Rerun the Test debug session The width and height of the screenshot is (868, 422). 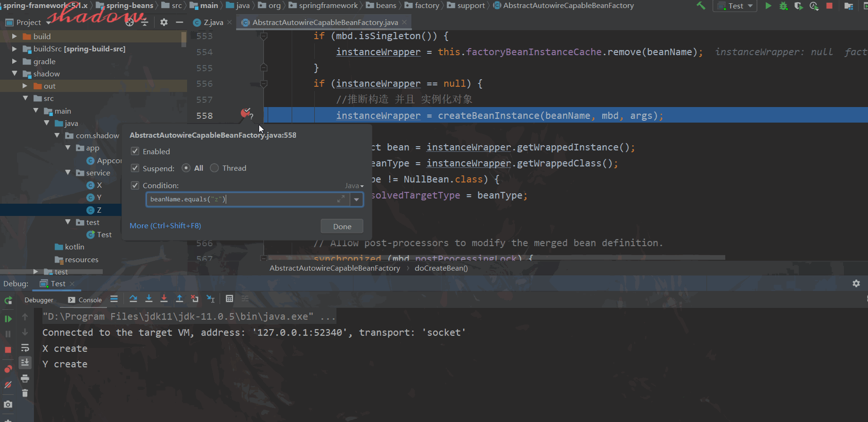pos(8,300)
